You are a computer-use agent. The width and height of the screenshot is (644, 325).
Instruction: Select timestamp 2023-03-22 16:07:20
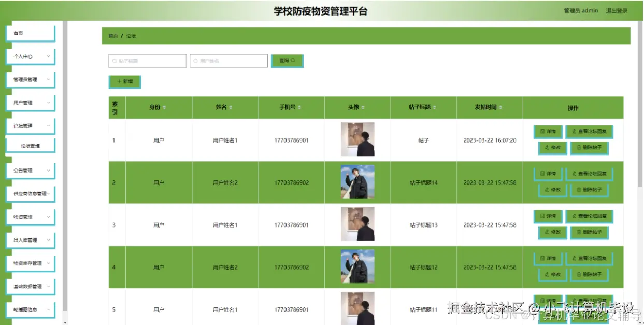[490, 140]
